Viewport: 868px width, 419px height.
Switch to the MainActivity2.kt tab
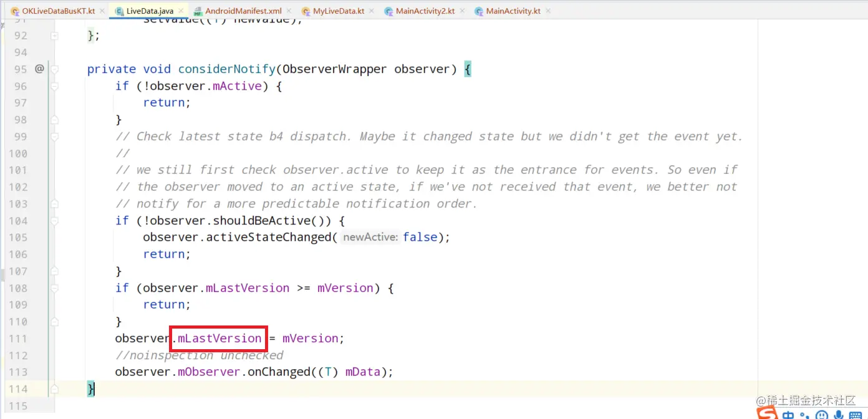click(x=425, y=11)
